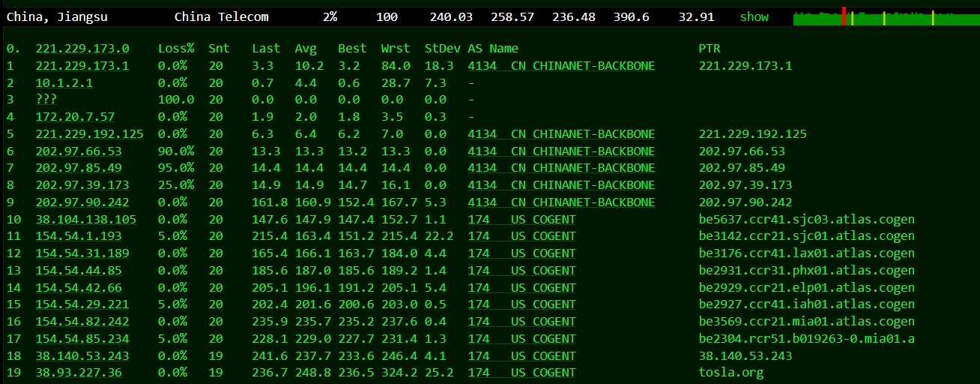Open AS 174 US COGENT link on hop 10

pyautogui.click(x=522, y=220)
